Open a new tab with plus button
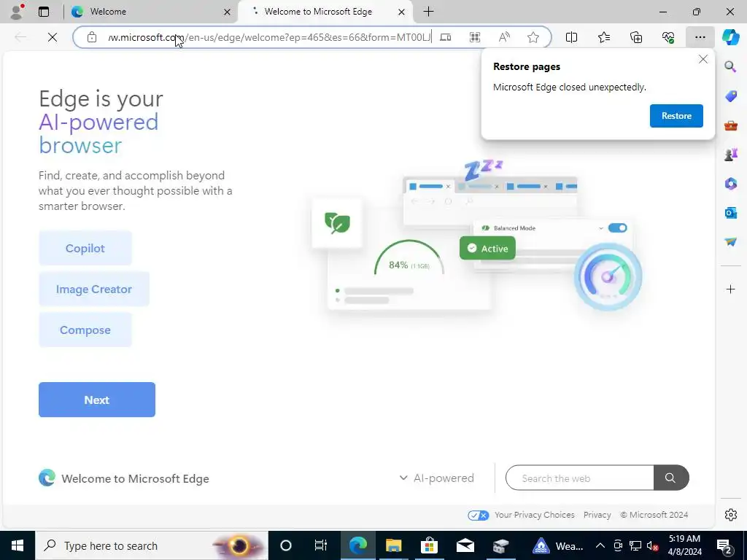747x560 pixels. click(x=428, y=12)
